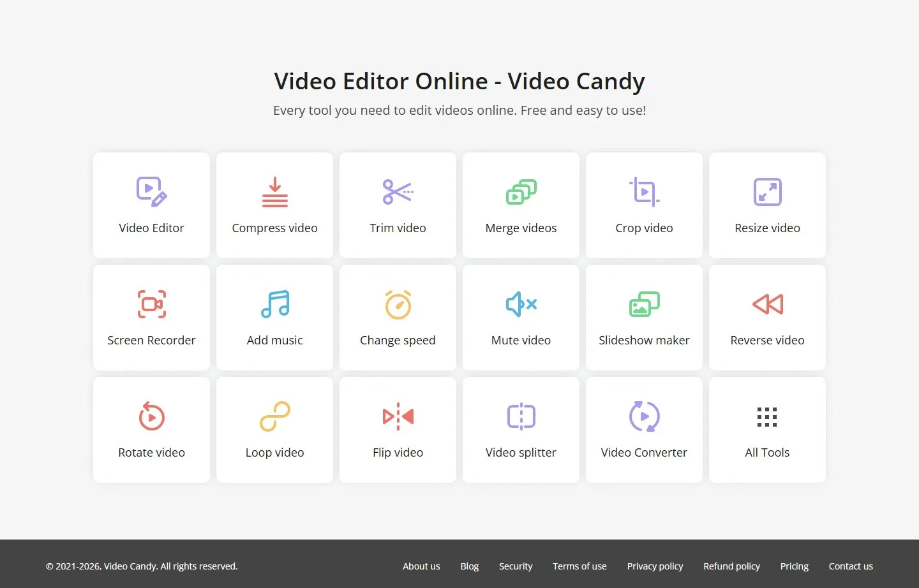
Task: Open the Merge videos tool icon
Action: 521,192
